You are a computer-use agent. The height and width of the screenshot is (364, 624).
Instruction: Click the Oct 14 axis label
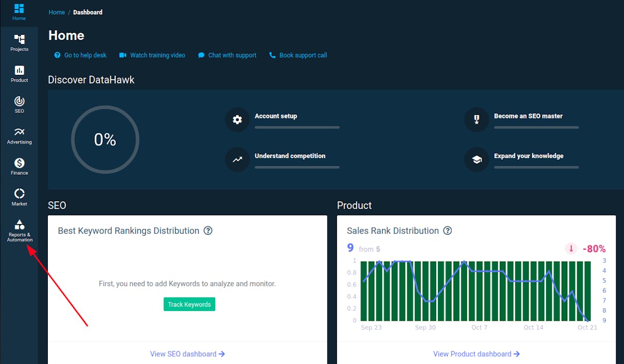533,328
